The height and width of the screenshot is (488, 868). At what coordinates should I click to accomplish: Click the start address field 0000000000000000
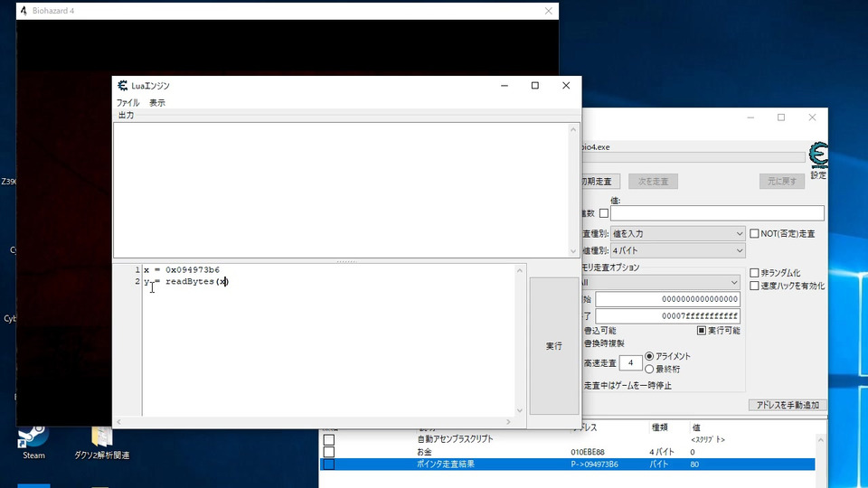tap(667, 299)
